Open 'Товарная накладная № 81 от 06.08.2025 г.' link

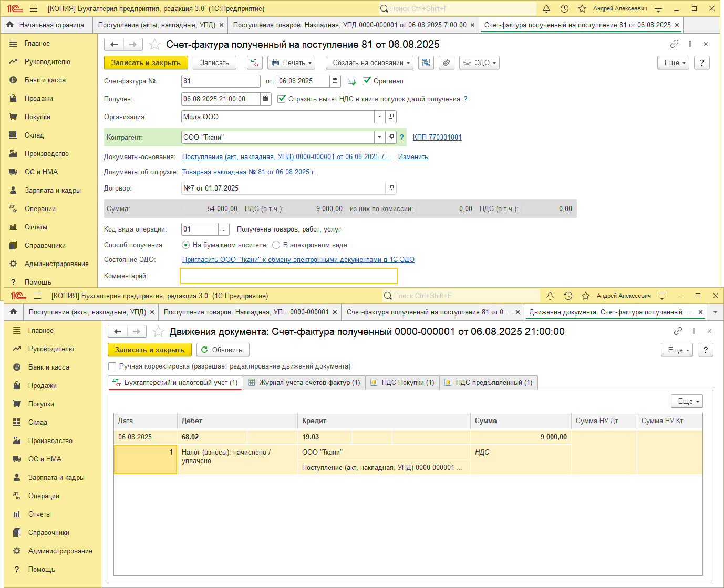pyautogui.click(x=249, y=172)
